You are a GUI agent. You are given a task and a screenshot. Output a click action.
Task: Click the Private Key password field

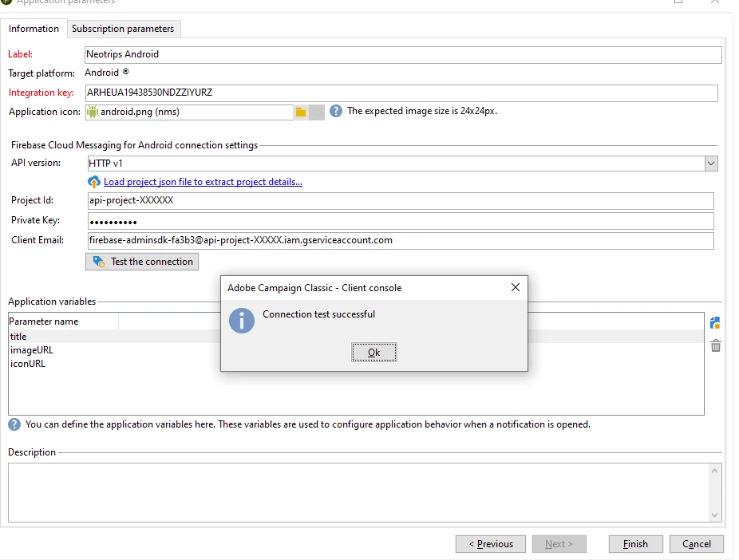pyautogui.click(x=401, y=221)
